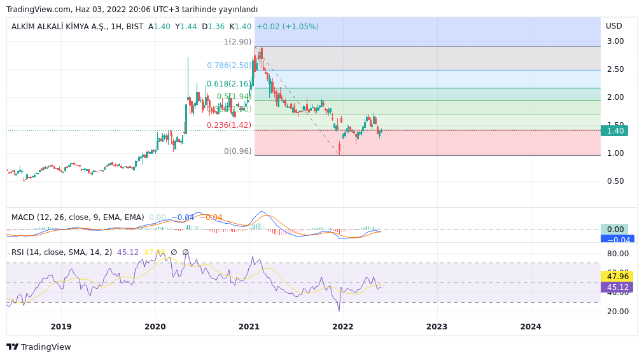Click the 2024 label on time axis

(x=531, y=327)
